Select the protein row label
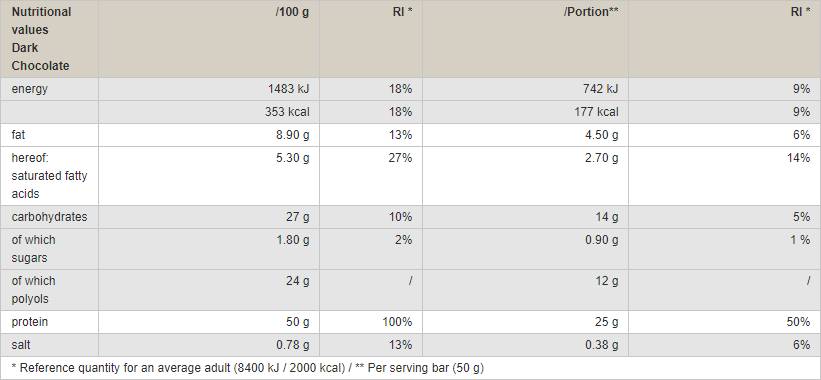Image resolution: width=821 pixels, height=380 pixels. [29, 322]
